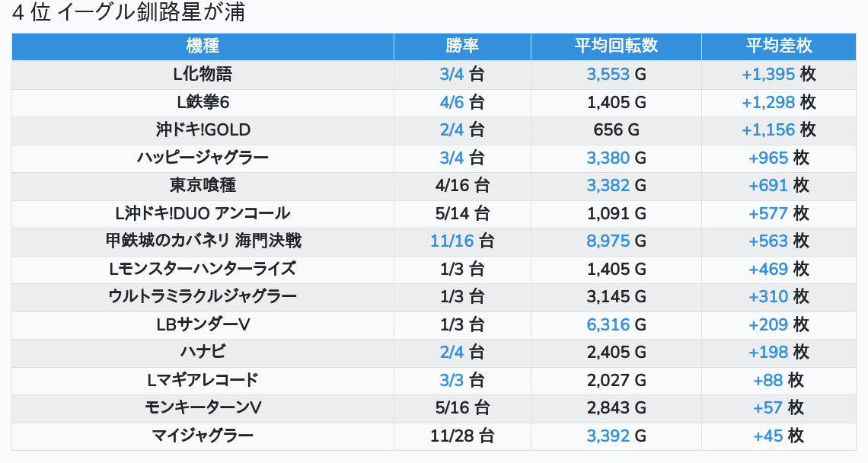Select Lモンスターハンターライズ machine name
The image size is (868, 463).
pos(203,269)
